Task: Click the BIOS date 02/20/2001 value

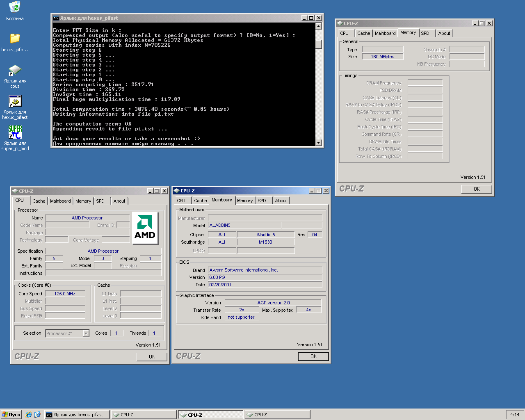Action: 265,285
